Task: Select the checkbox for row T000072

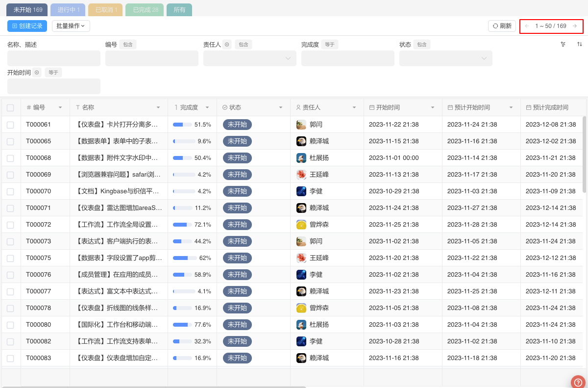Action: click(x=10, y=225)
